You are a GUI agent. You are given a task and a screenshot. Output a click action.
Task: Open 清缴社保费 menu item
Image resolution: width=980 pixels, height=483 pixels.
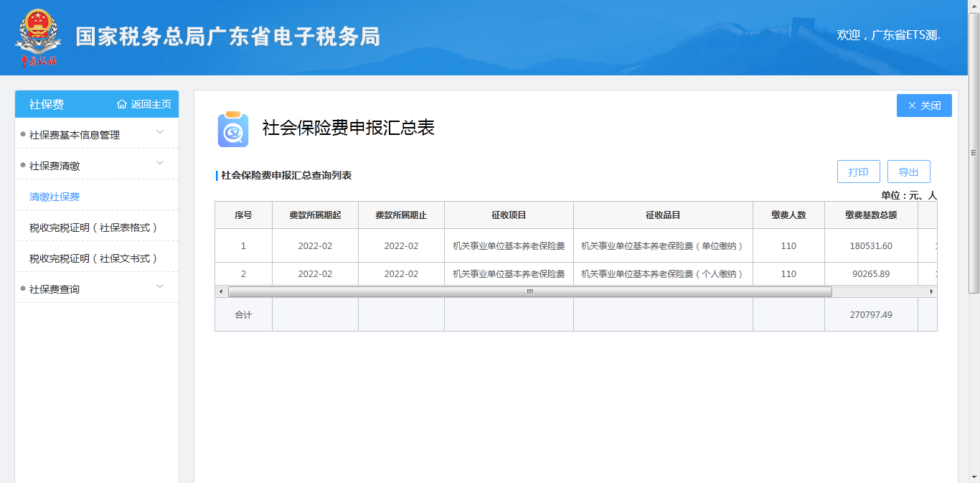(x=55, y=197)
